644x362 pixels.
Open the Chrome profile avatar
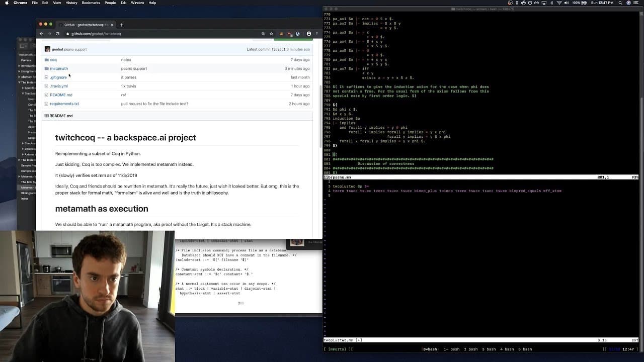(x=309, y=34)
